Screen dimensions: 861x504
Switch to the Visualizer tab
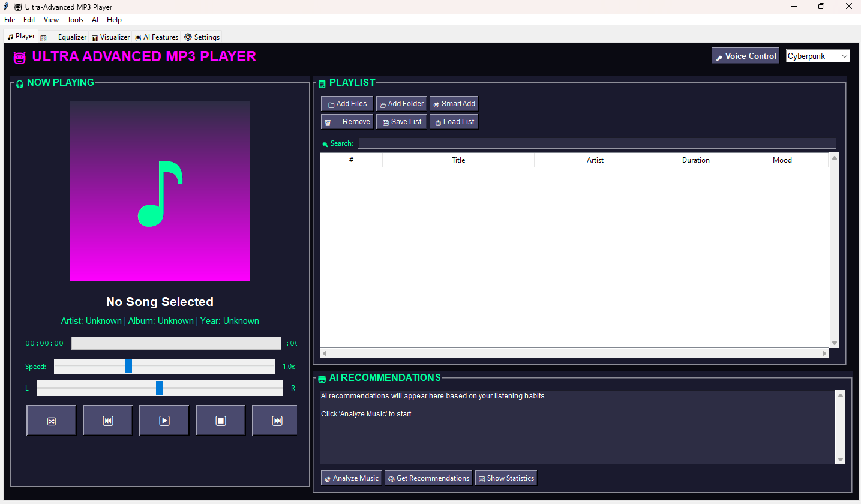point(110,37)
